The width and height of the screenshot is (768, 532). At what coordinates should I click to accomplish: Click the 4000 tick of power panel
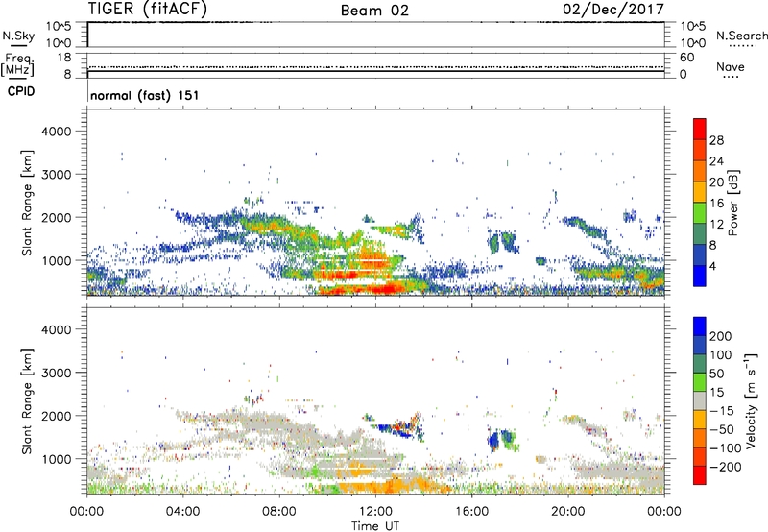[57, 132]
